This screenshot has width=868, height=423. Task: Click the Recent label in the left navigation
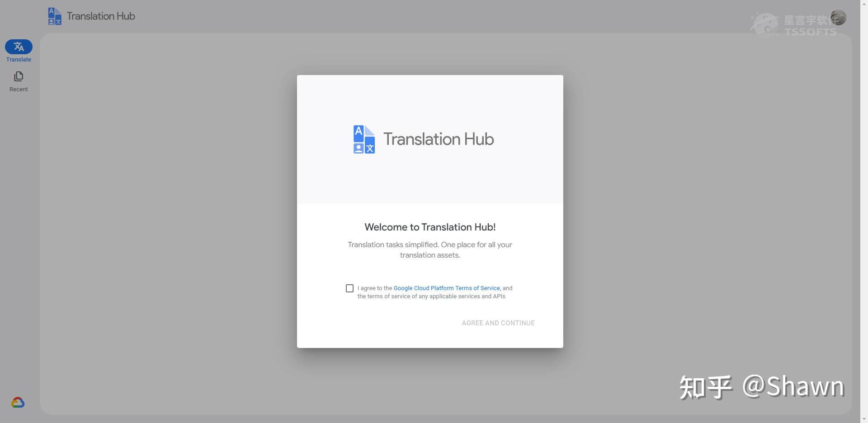click(19, 89)
